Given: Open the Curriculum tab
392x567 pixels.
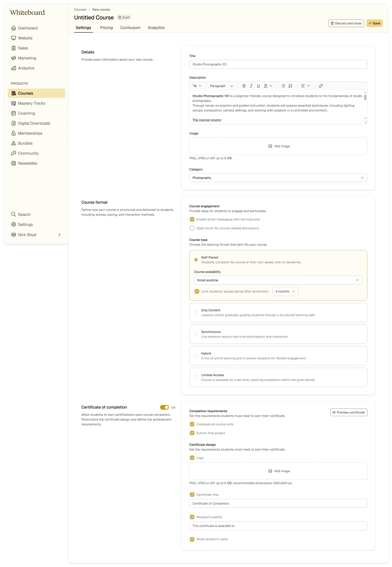Looking at the screenshot, I should (130, 28).
